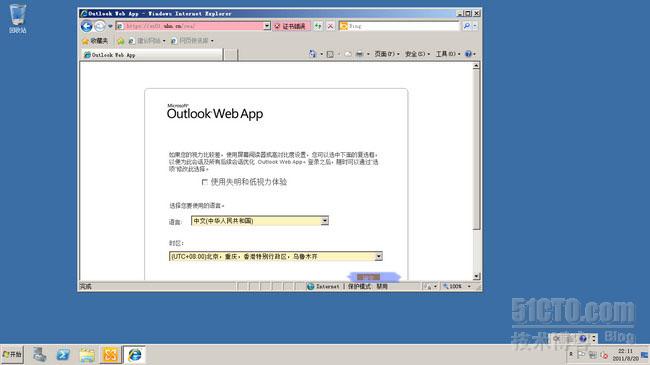Open the Suggested Sites (建议网站) link
Image resolution: width=650 pixels, height=365 pixels.
coord(147,41)
